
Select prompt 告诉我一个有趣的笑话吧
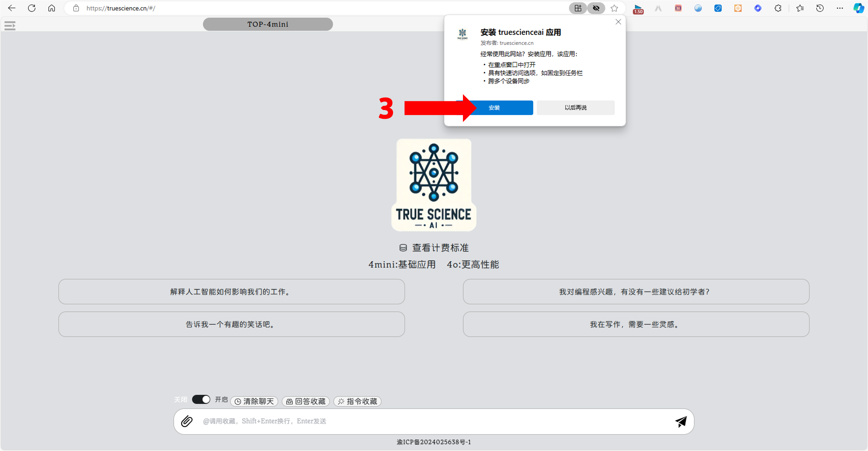231,324
